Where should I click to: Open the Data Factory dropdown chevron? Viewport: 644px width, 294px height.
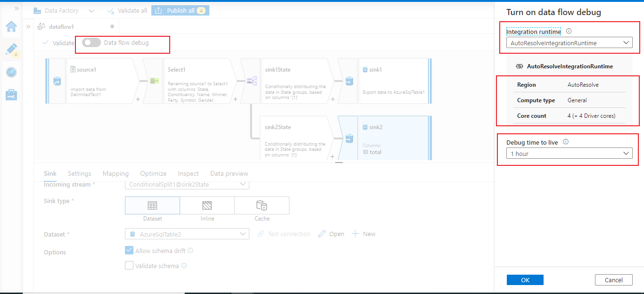[x=91, y=10]
